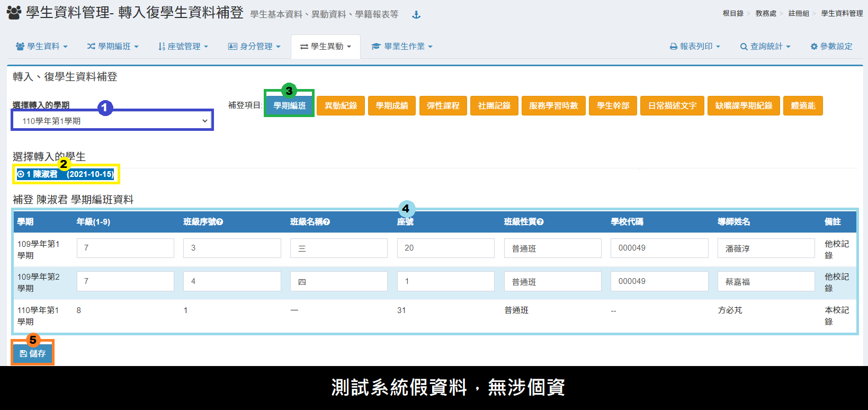Select the 異動紀錄 supplement item button

341,105
